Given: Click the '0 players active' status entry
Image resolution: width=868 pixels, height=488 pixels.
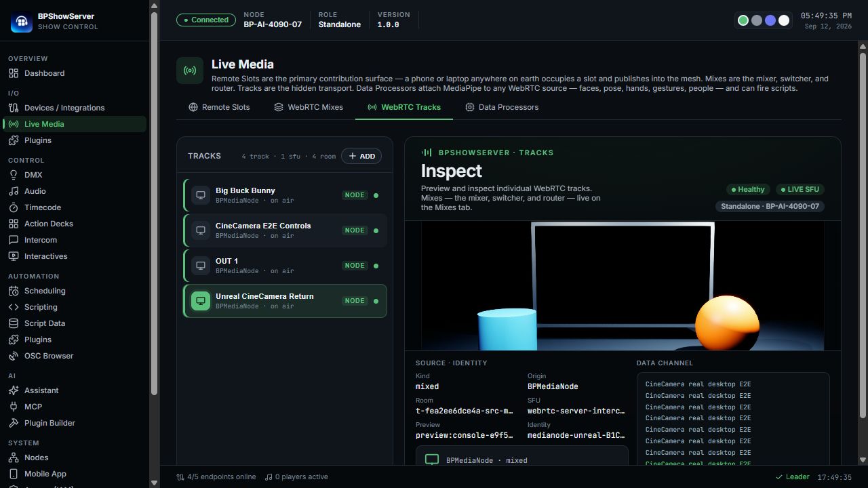Looking at the screenshot, I should [296, 476].
